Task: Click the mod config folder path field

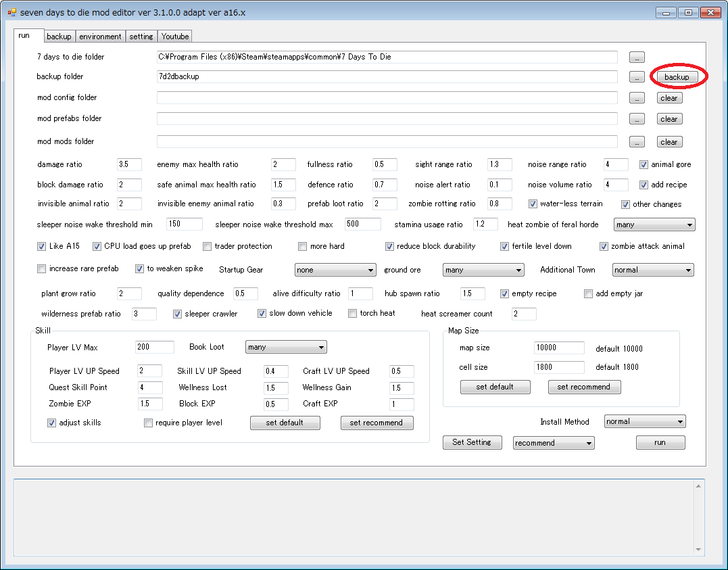Action: pos(387,97)
